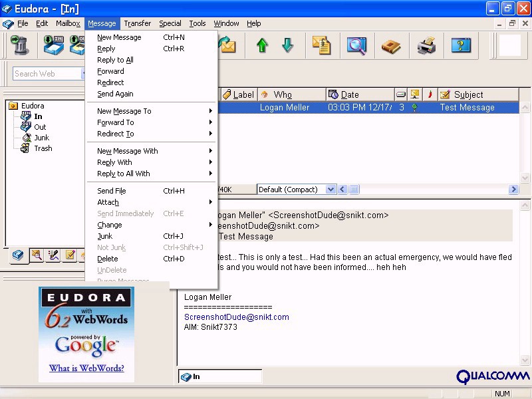Viewport: 532px width, 399px height.
Task: Open the File menu
Action: point(23,23)
